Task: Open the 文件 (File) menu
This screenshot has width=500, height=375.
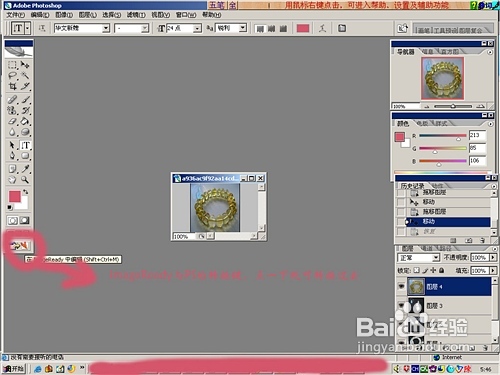Action: point(15,15)
